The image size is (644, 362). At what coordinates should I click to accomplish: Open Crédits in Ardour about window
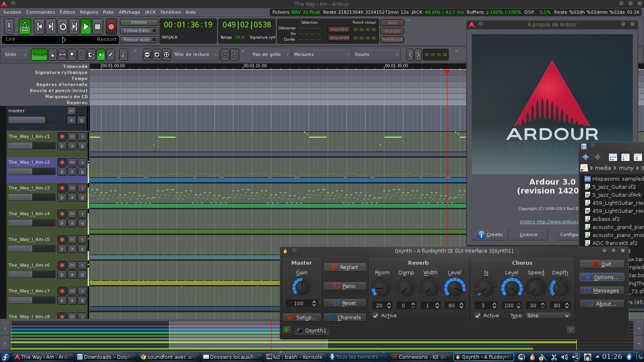490,234
